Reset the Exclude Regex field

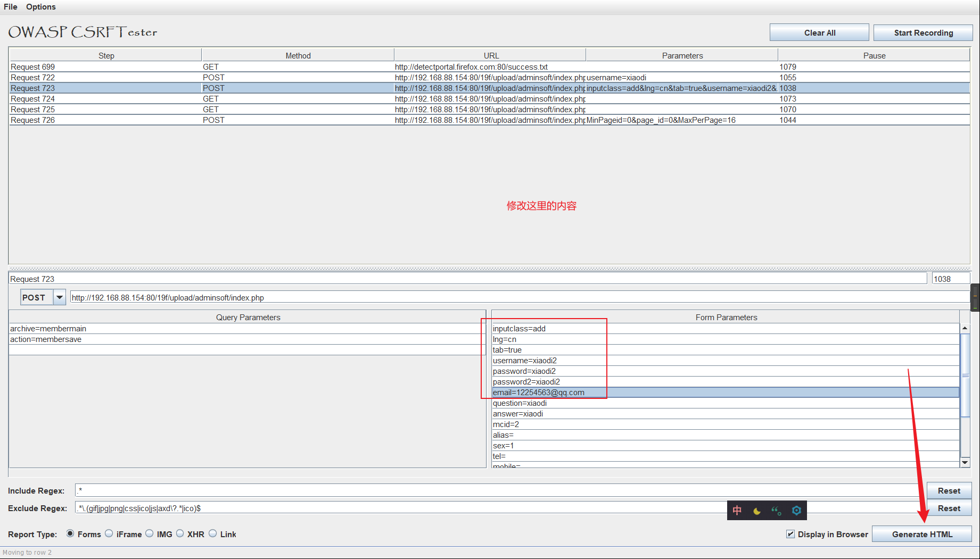tap(949, 508)
